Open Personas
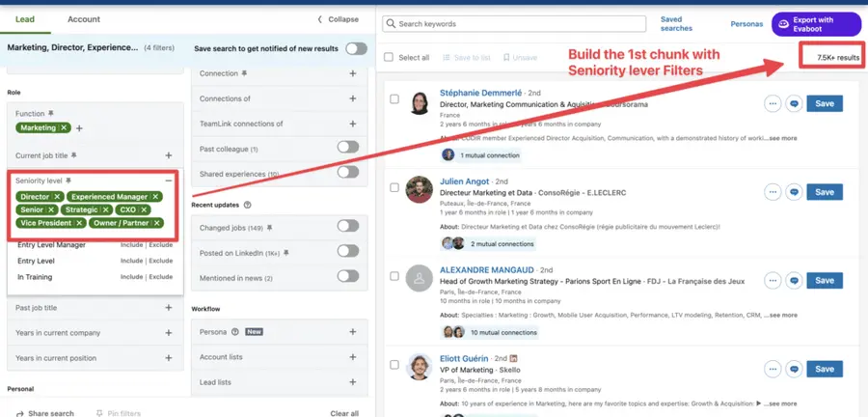 point(746,24)
